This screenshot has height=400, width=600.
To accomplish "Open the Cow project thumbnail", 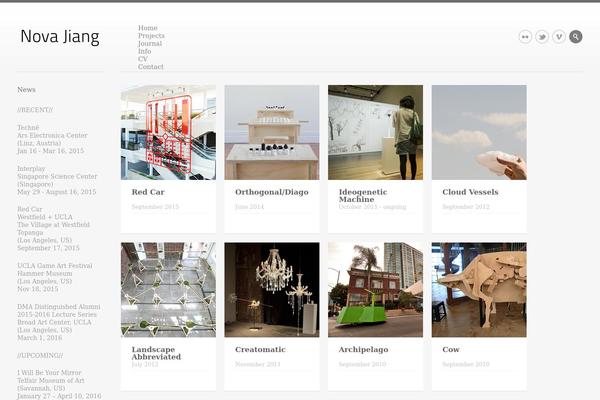I will (479, 290).
